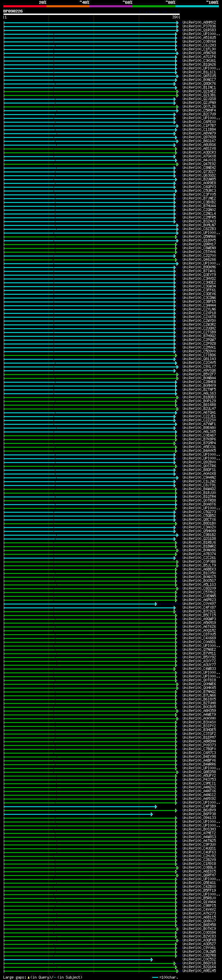
Task: Open hit UniRef100_C5RHF4
Action: [x=199, y=110]
